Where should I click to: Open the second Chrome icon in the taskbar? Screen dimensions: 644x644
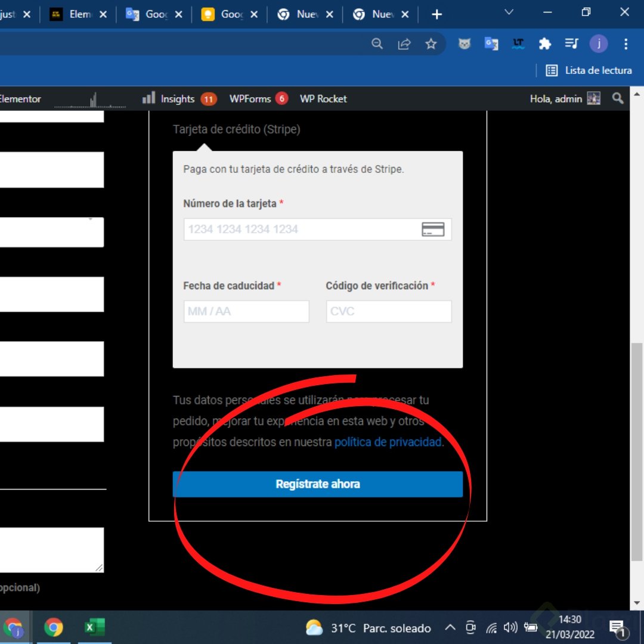coord(54,627)
